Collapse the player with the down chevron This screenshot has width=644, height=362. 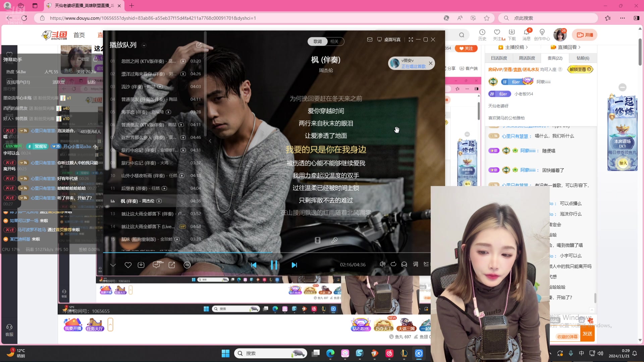[x=113, y=265]
